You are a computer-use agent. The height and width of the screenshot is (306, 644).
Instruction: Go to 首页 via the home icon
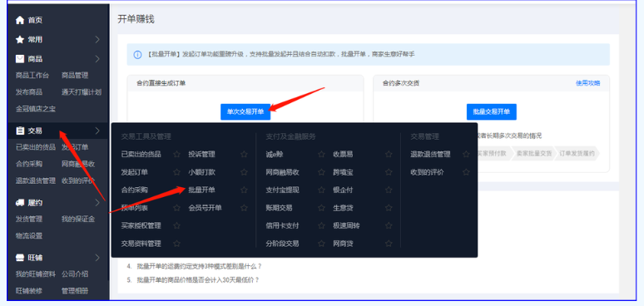click(20, 20)
